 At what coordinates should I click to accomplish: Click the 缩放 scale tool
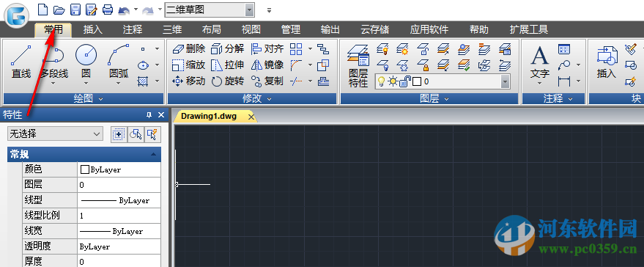(188, 65)
